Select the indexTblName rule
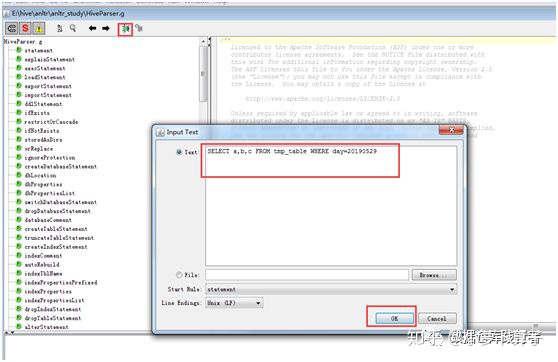 [x=43, y=273]
